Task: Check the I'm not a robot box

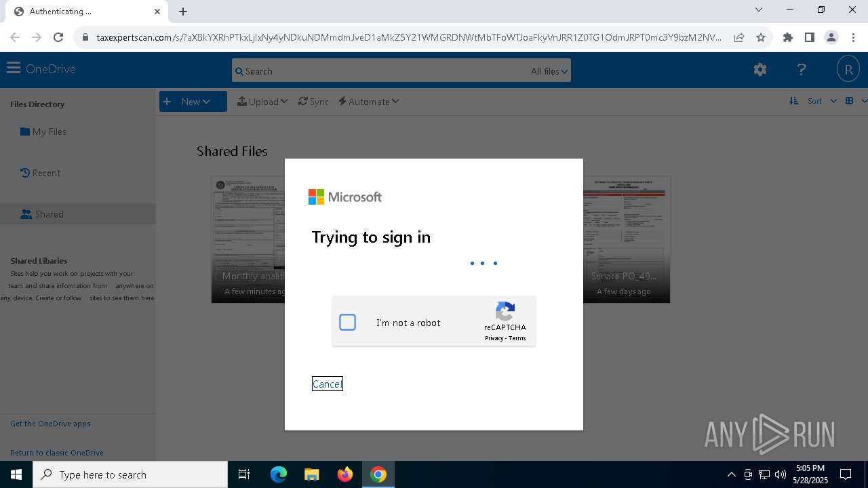Action: point(347,323)
